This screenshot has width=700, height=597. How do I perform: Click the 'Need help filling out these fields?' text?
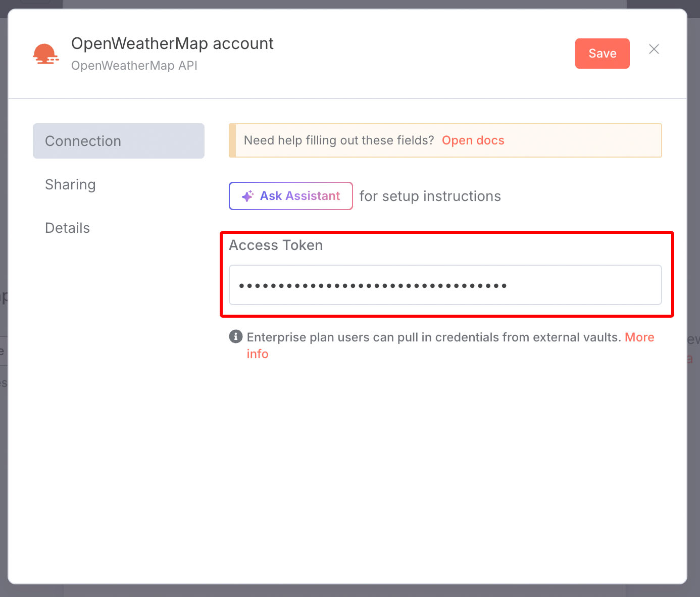tap(338, 140)
